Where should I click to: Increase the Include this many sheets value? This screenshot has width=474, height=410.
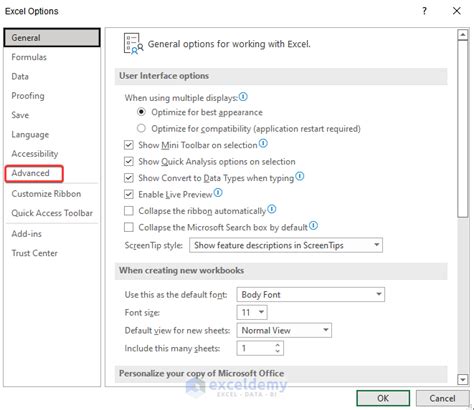(x=278, y=345)
